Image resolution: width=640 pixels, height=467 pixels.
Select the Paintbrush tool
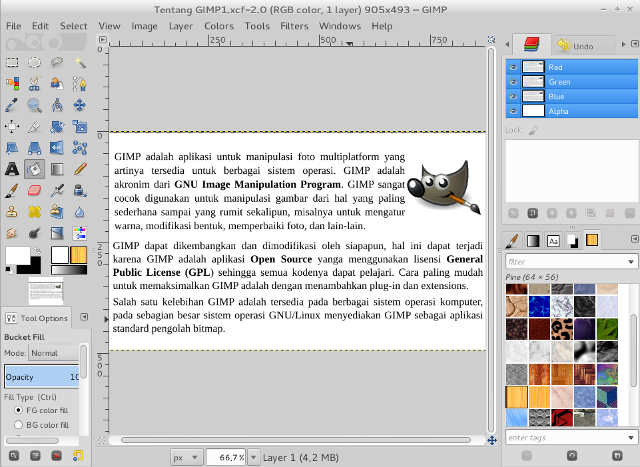[x=12, y=190]
